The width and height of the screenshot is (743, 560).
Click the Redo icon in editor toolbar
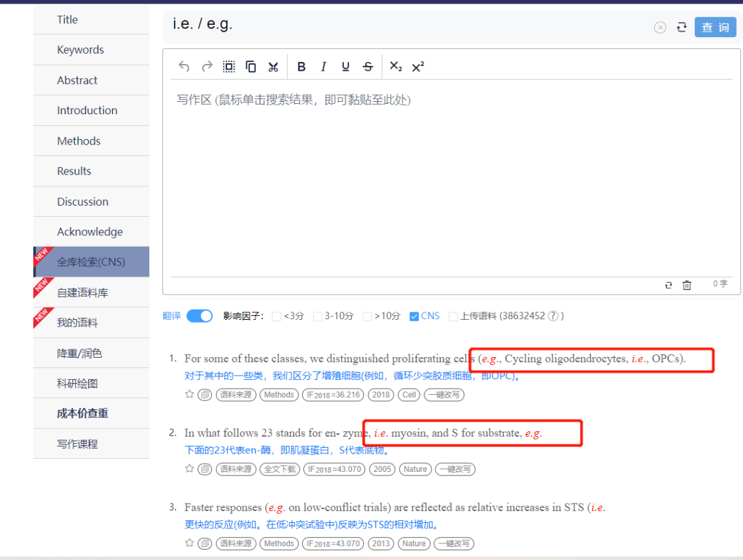[206, 66]
